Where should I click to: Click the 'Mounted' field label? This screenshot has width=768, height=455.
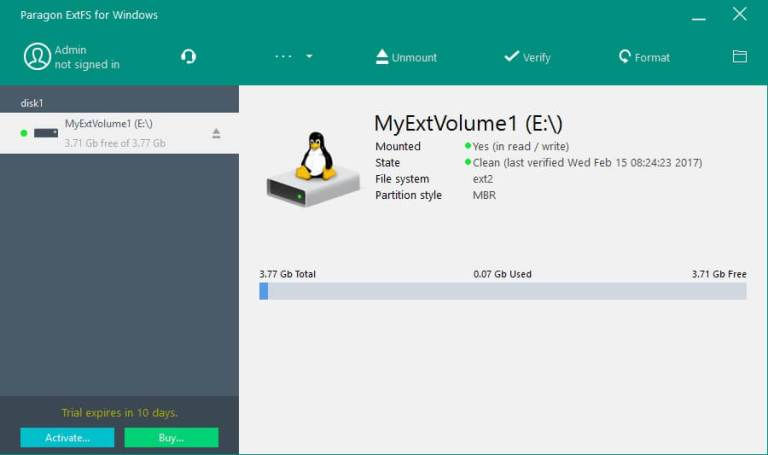(x=398, y=146)
